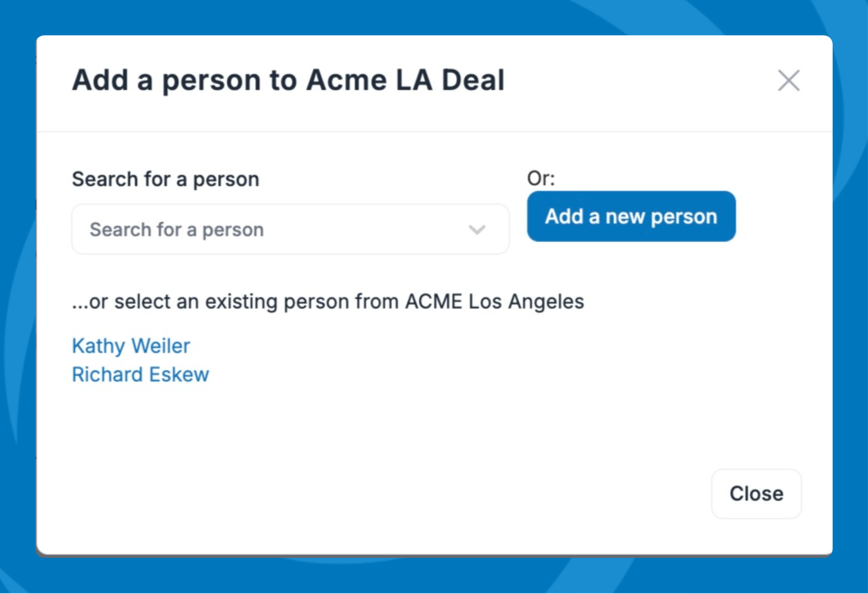Show the people list via the down chevron

pyautogui.click(x=477, y=229)
